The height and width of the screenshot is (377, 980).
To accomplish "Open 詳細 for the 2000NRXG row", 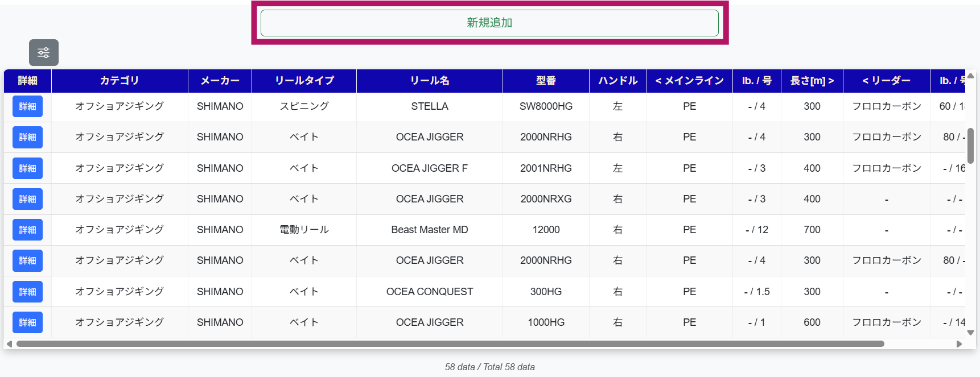I will point(27,199).
